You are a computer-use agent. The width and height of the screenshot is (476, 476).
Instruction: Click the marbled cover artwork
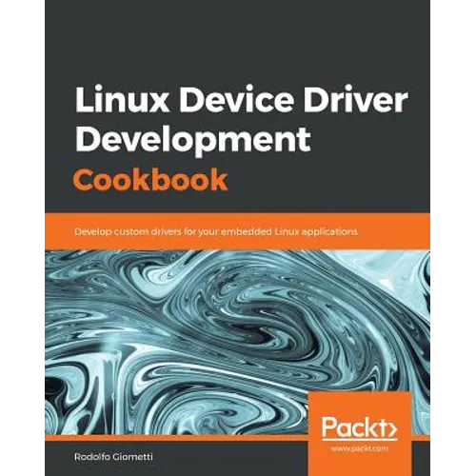pos(237,343)
